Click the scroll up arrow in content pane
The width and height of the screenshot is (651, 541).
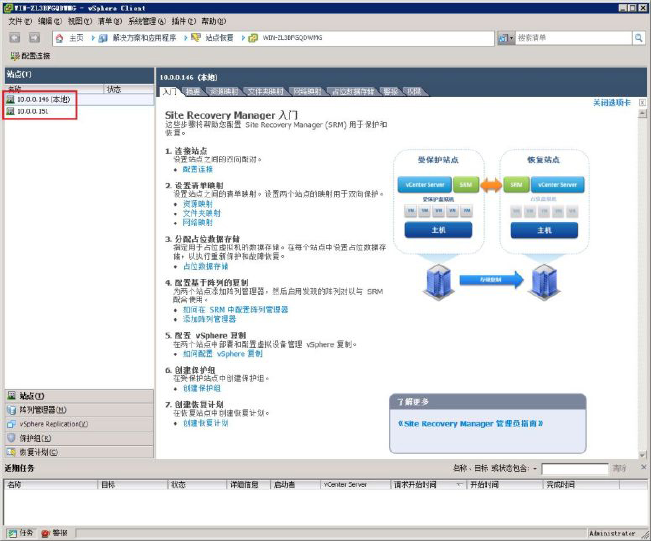click(x=642, y=113)
